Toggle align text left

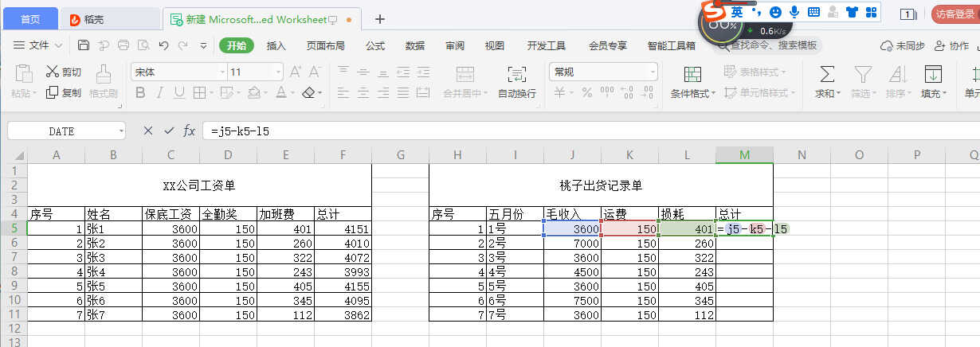point(343,92)
